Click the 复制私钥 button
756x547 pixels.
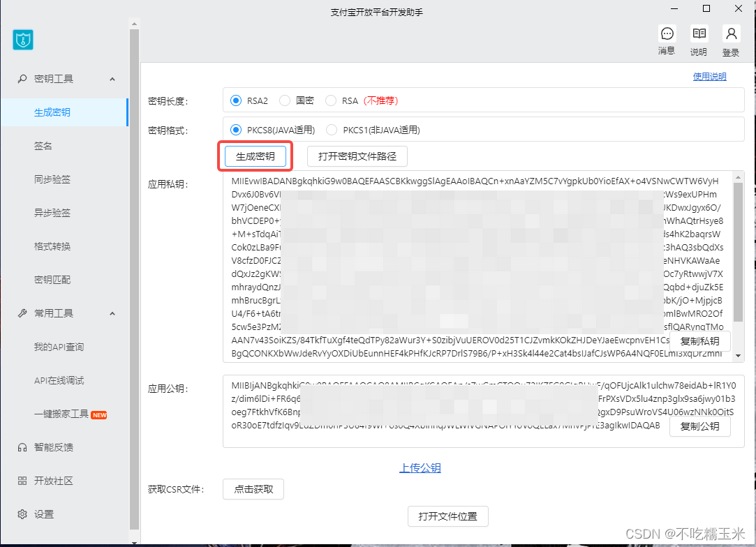click(x=699, y=341)
